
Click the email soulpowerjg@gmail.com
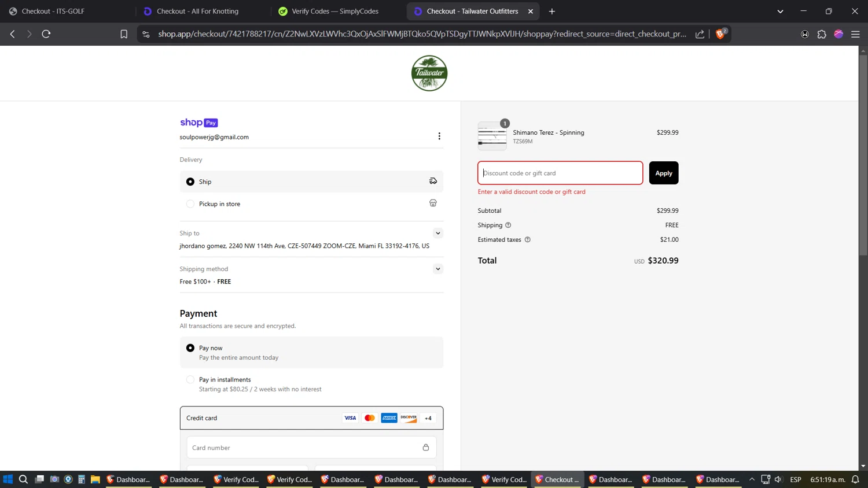(x=214, y=137)
